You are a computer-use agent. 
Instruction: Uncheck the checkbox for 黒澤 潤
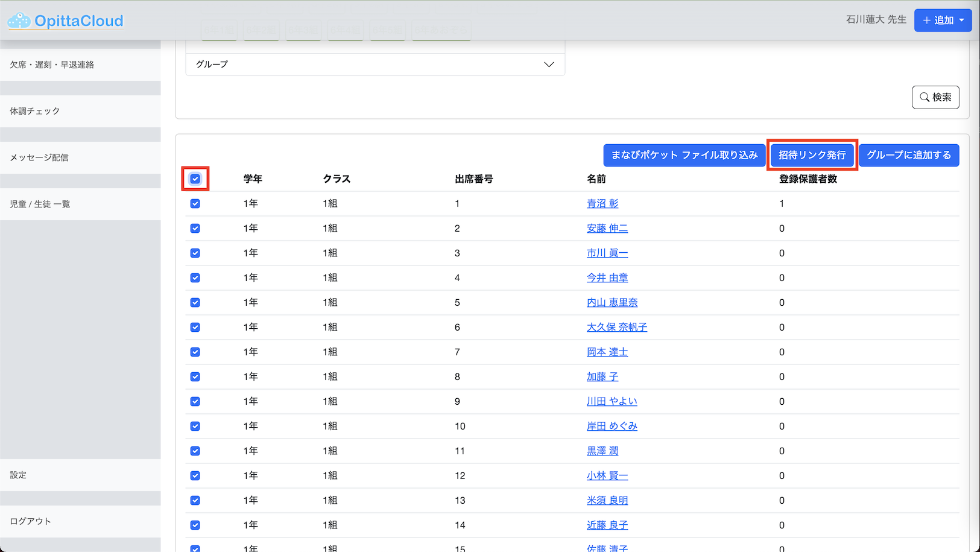[x=195, y=451]
